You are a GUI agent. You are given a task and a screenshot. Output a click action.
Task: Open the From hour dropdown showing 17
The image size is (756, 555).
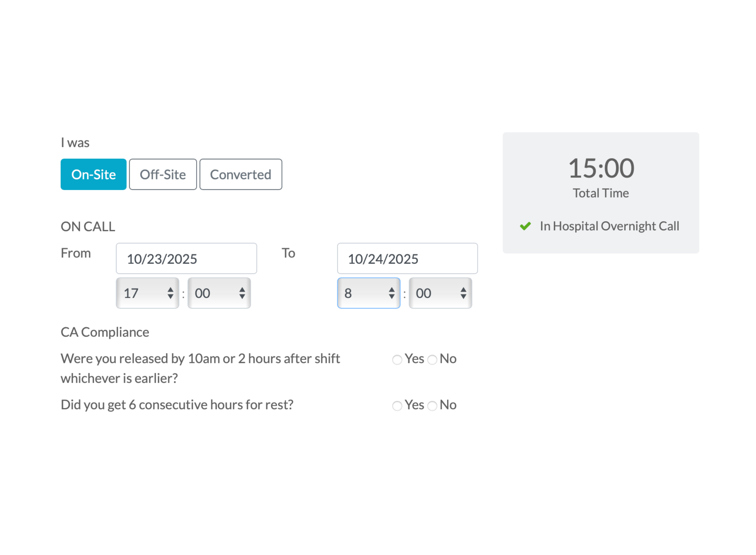click(x=147, y=293)
